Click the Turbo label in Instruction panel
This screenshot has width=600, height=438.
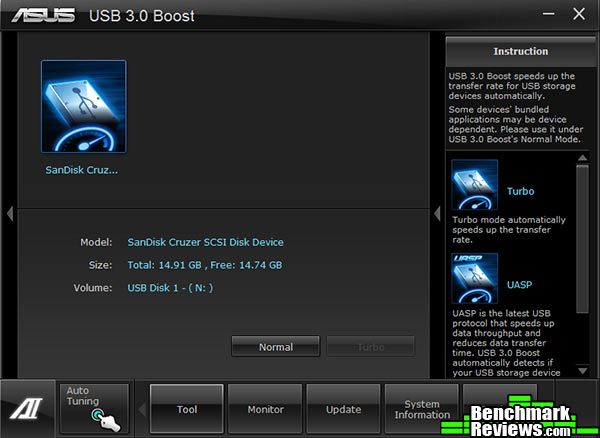[520, 191]
